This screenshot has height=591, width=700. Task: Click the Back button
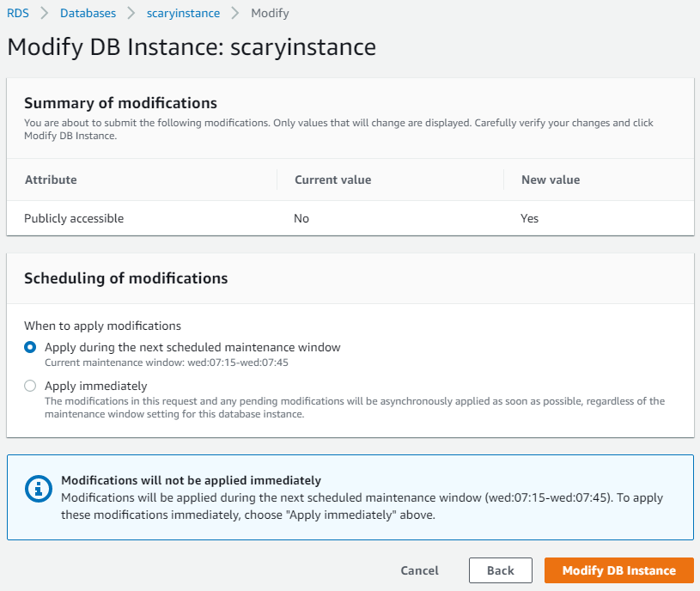pyautogui.click(x=501, y=570)
